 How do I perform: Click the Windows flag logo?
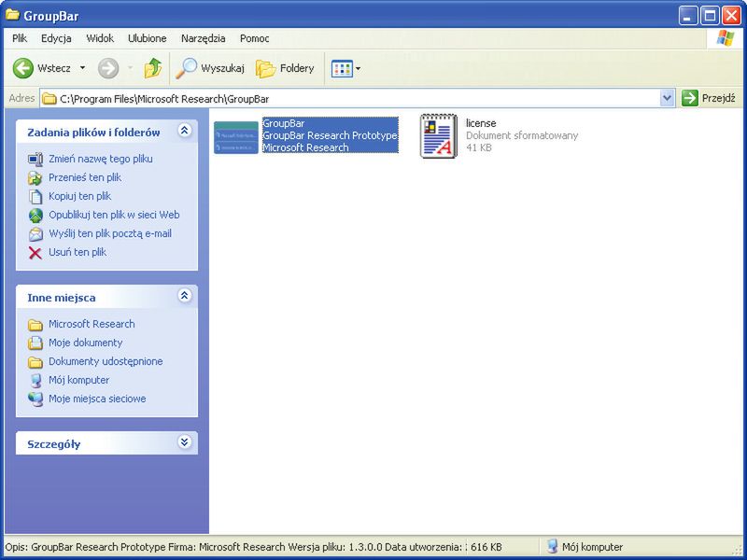[x=726, y=38]
